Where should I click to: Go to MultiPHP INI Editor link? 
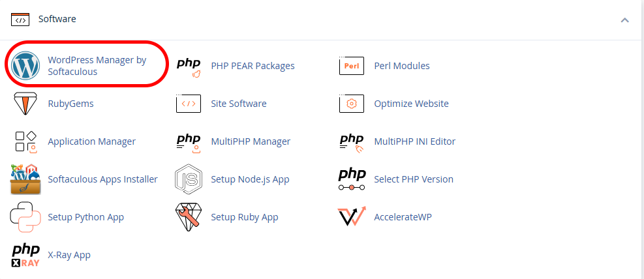415,141
